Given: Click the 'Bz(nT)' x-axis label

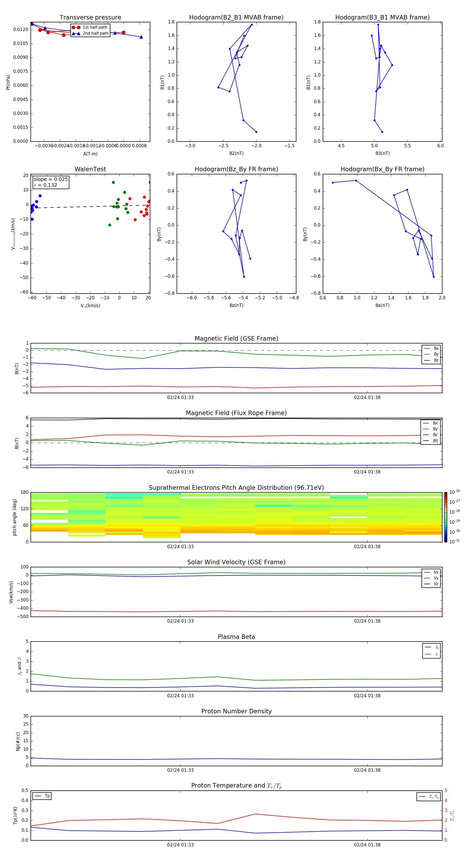Looking at the screenshot, I should (236, 305).
